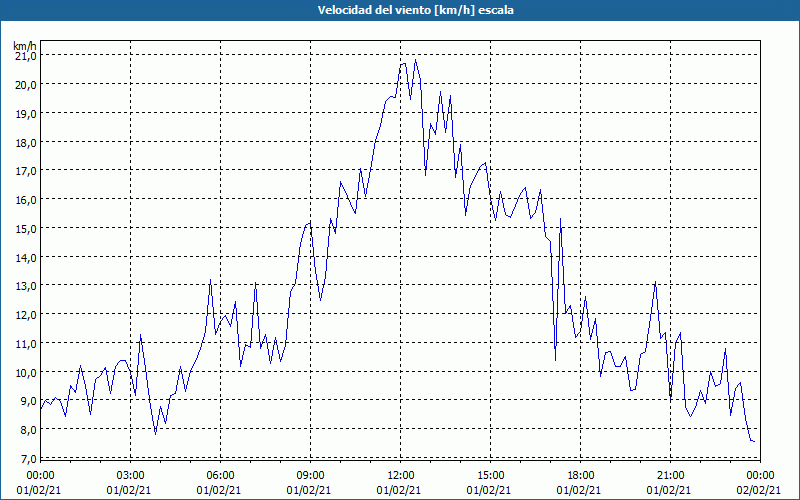Click the wind speed line's highest peak
Viewport: 800px width, 500px height.
click(x=415, y=60)
